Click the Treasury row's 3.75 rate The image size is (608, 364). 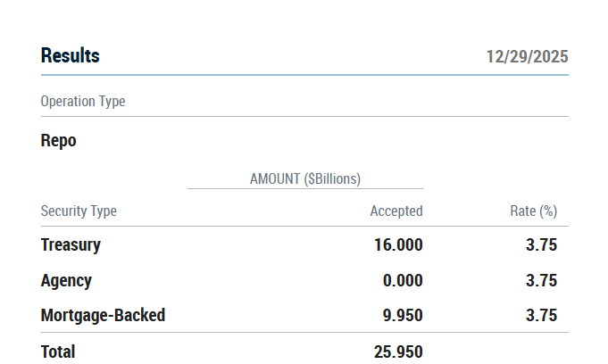coord(541,244)
